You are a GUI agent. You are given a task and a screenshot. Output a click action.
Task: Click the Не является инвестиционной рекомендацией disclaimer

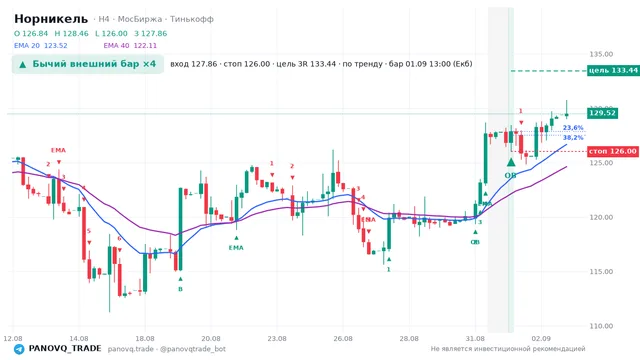pyautogui.click(x=508, y=349)
